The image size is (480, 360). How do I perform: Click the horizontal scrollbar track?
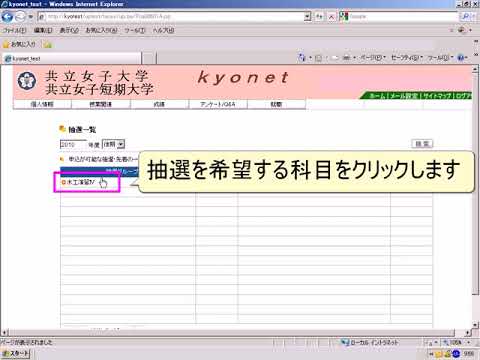[237, 332]
